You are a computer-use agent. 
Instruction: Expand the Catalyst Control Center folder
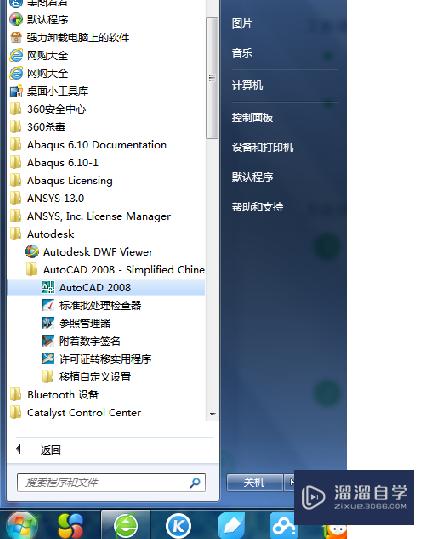[x=75, y=412]
